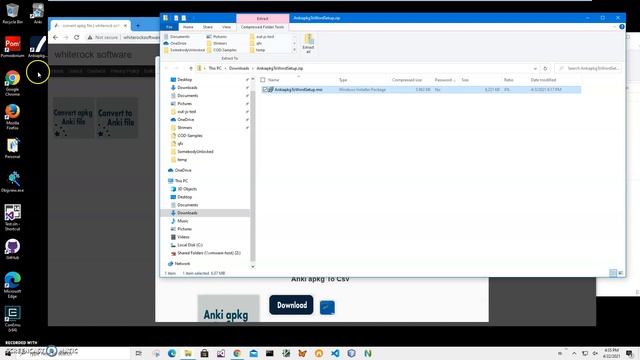The image size is (640, 360).
Task: Open Pomodonium desktop shortcut
Action: pyautogui.click(x=12, y=47)
